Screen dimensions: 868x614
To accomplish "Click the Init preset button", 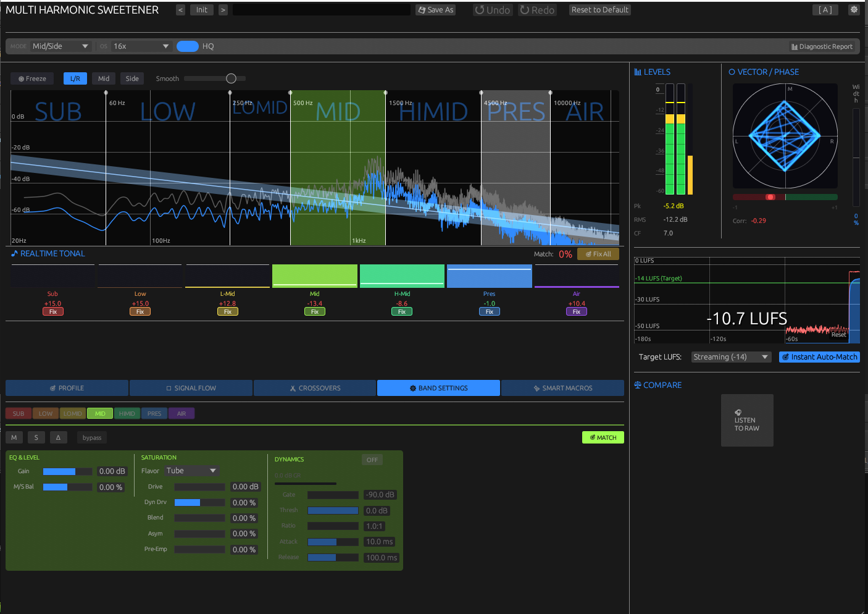I will point(202,10).
